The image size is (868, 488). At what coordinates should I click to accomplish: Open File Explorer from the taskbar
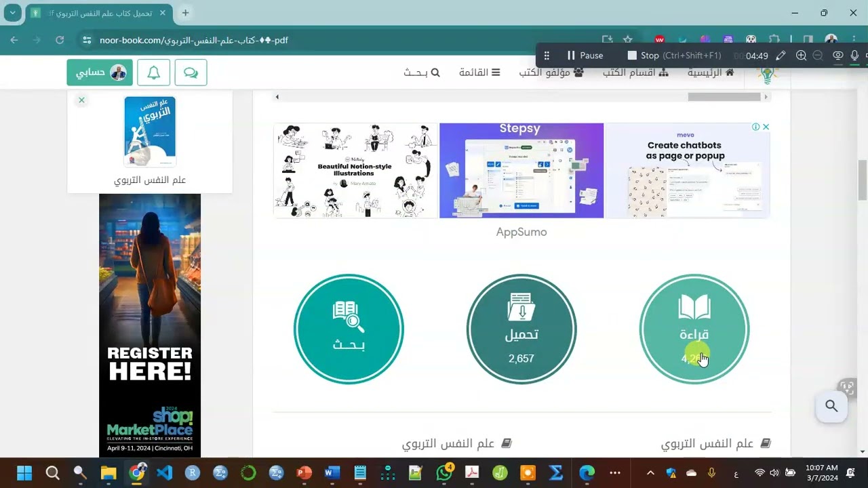(108, 472)
